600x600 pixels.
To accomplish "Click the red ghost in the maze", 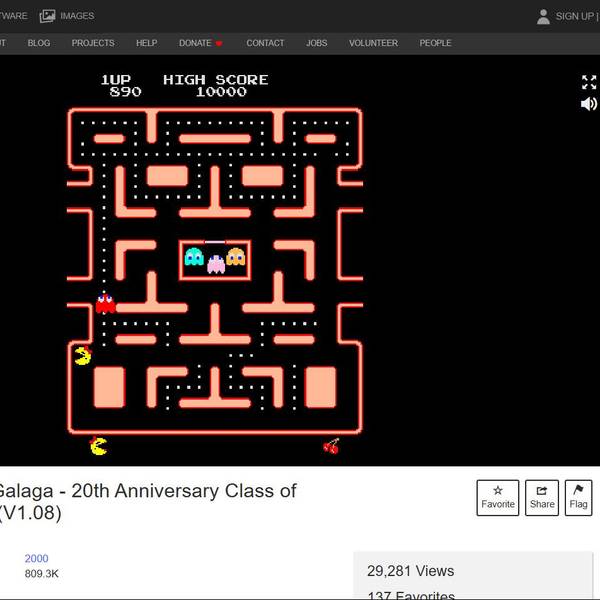I will click(105, 303).
